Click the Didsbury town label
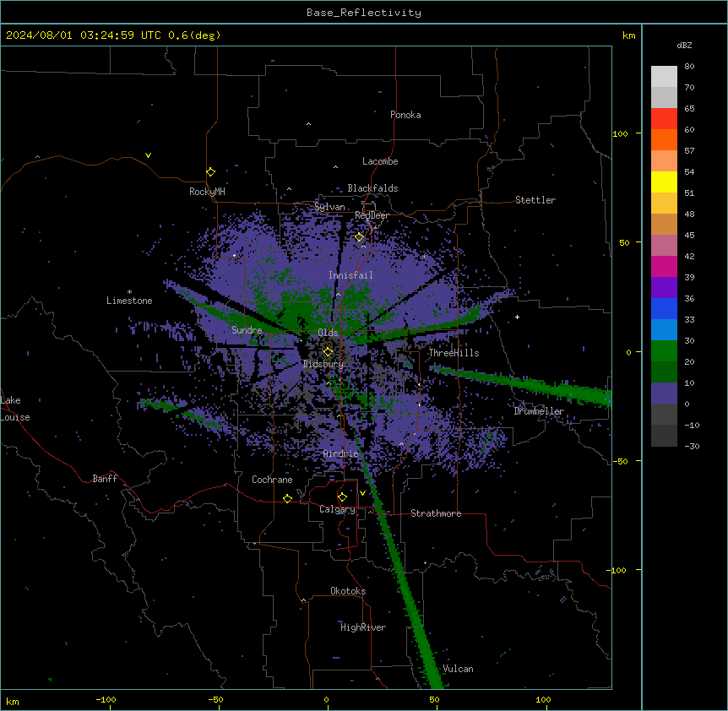The image size is (728, 711). 323,364
